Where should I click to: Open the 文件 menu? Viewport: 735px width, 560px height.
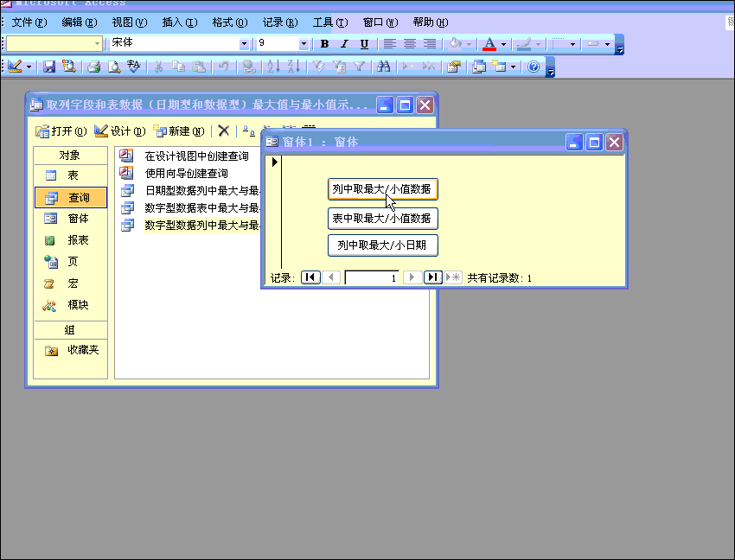[x=29, y=22]
